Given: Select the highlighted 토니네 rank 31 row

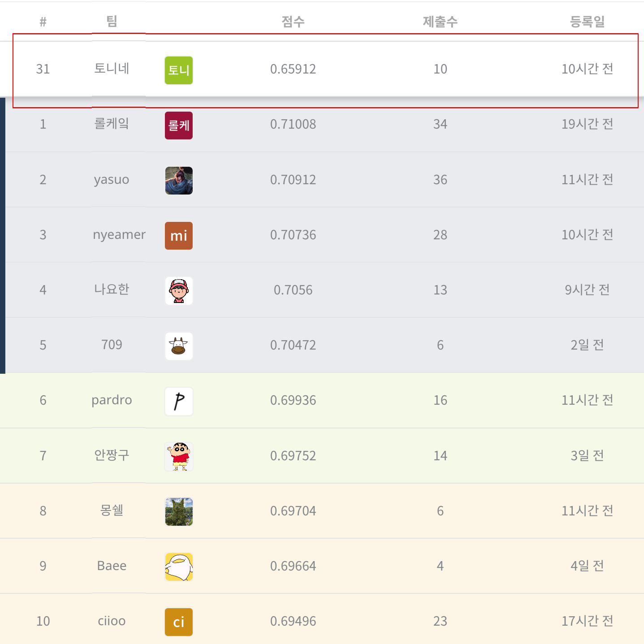Looking at the screenshot, I should (x=325, y=70).
